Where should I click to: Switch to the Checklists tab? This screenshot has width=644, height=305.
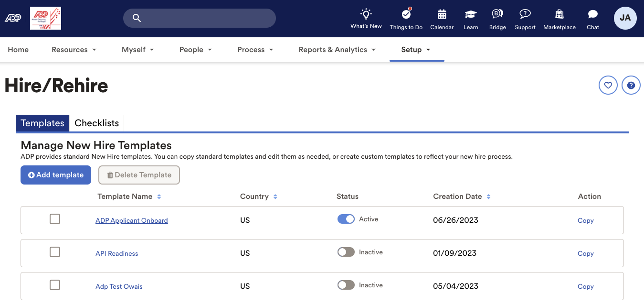pos(96,123)
